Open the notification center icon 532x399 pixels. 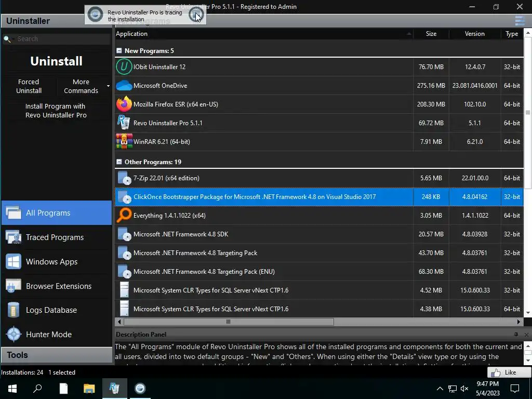[x=515, y=389]
